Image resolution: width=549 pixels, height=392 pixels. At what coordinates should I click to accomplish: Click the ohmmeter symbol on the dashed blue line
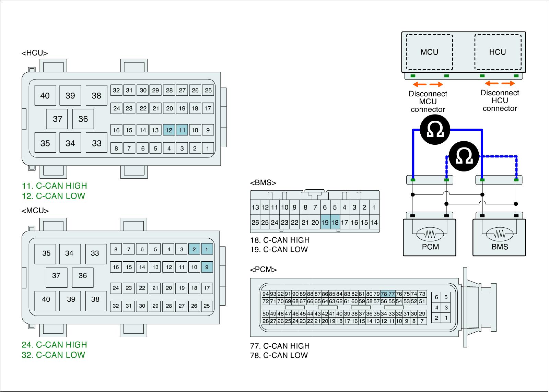465,157
